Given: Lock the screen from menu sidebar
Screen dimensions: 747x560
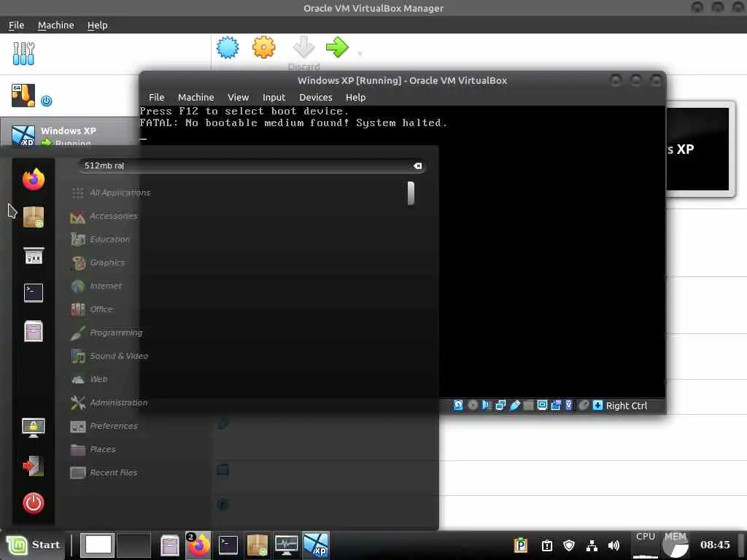Looking at the screenshot, I should tap(34, 427).
